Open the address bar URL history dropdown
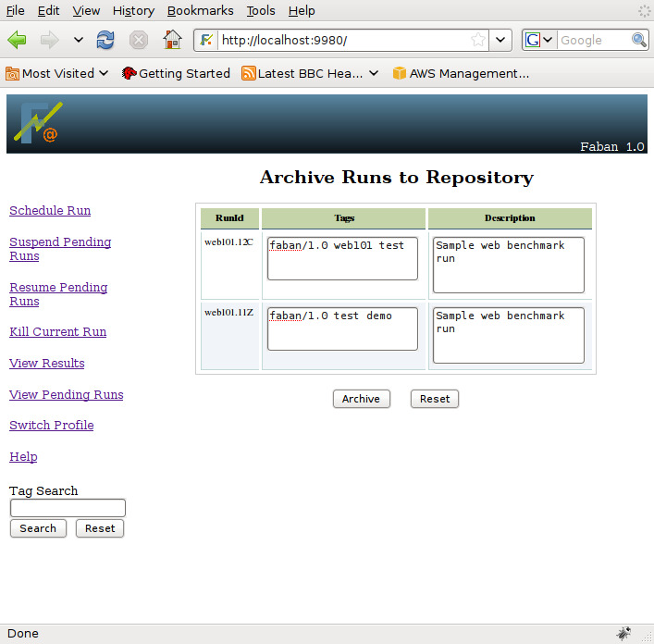This screenshot has height=644, width=654. (x=500, y=40)
